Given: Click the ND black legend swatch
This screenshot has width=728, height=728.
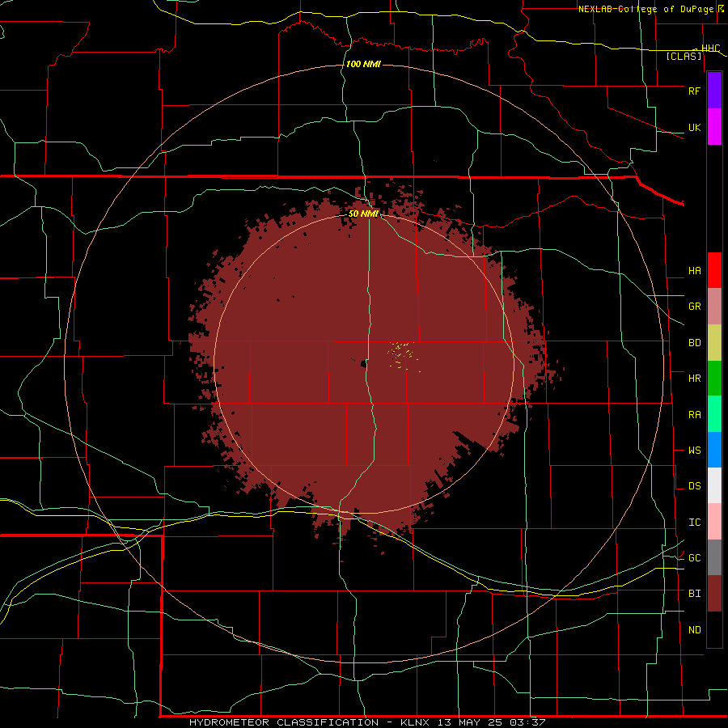Looking at the screenshot, I should (714, 629).
